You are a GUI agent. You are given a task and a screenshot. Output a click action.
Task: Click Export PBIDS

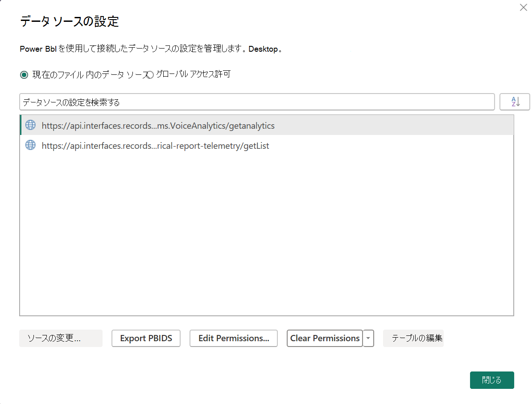146,339
